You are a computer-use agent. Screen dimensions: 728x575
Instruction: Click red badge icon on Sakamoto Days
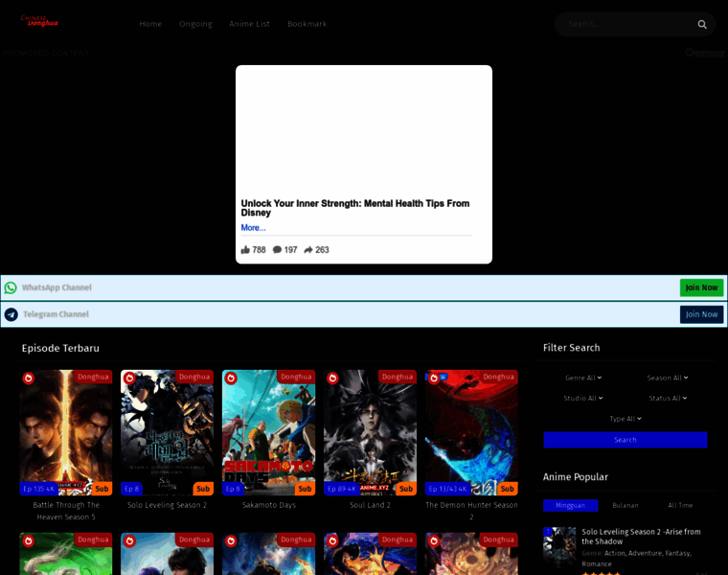(x=231, y=379)
